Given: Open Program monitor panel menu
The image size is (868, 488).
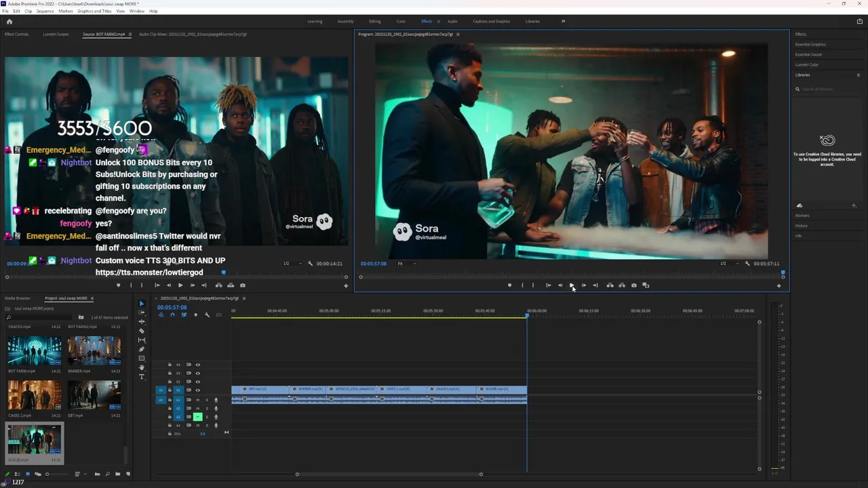Looking at the screenshot, I should click(x=458, y=34).
